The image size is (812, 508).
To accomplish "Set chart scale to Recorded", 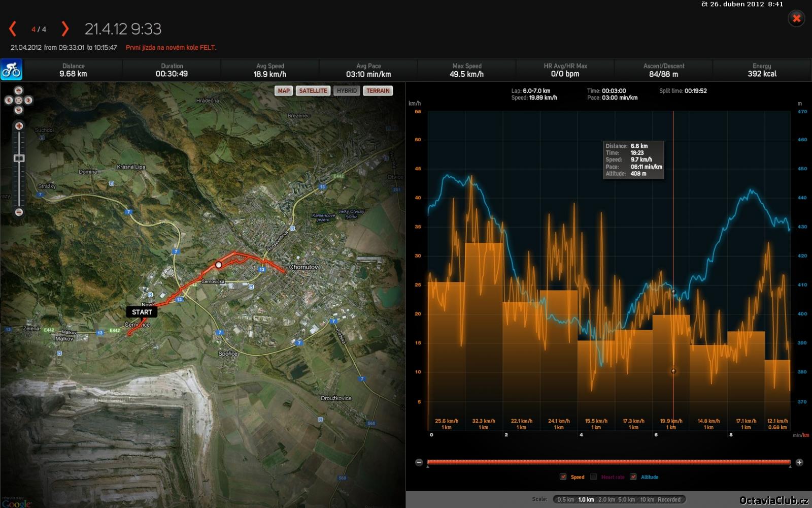I will click(669, 499).
